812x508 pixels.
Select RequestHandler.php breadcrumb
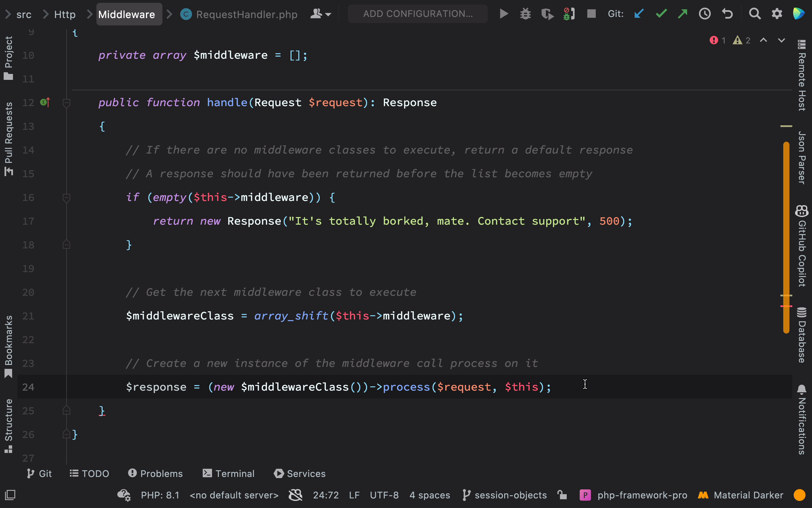[x=239, y=14]
